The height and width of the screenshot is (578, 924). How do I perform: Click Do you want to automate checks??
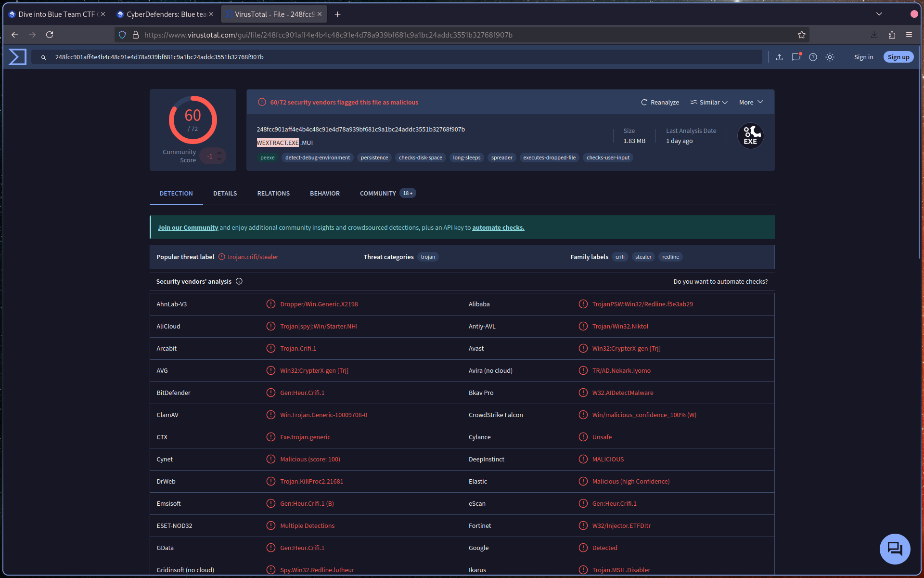pos(720,281)
